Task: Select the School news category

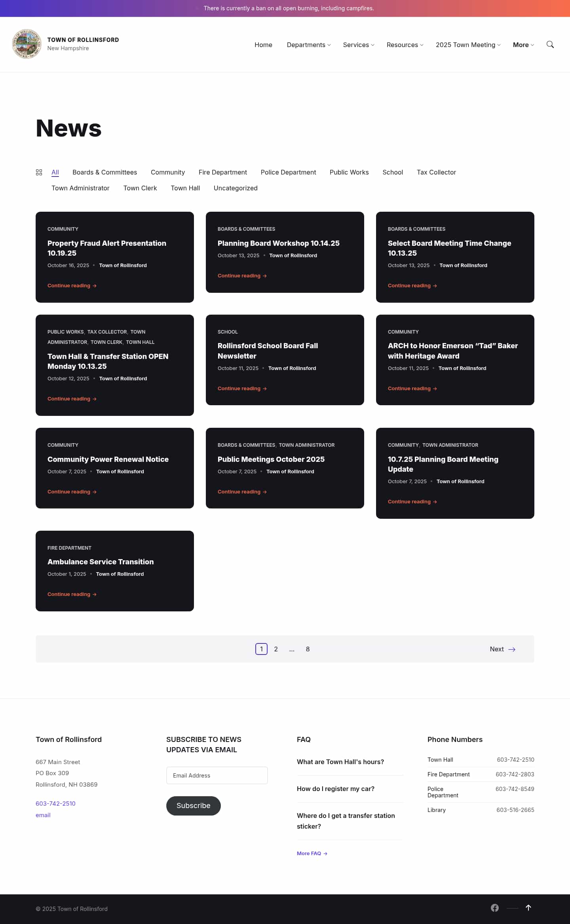Action: point(393,172)
